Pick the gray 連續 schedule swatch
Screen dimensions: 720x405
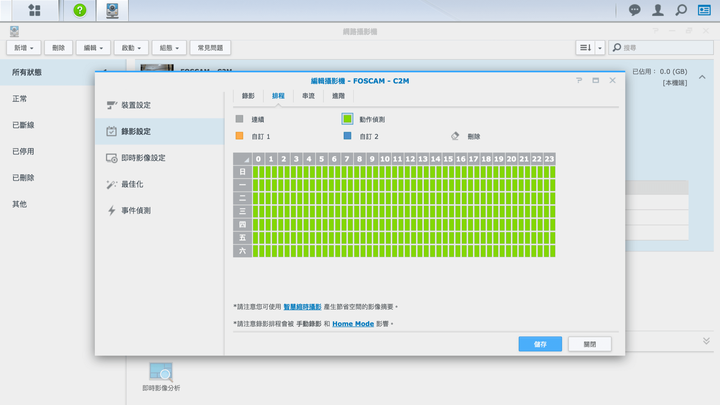(x=239, y=119)
